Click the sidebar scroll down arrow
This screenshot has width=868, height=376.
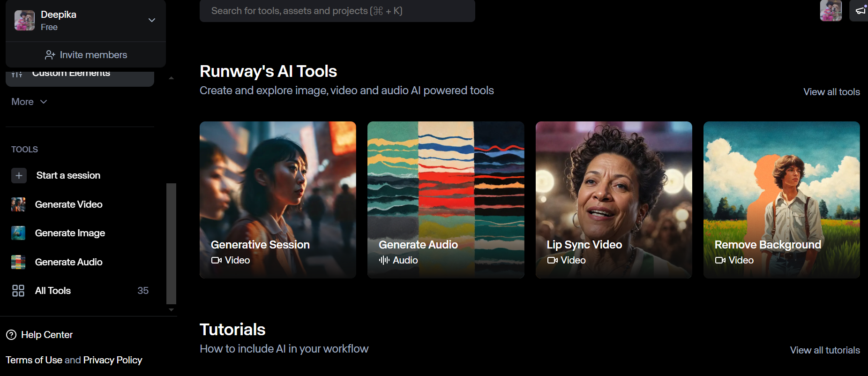[172, 310]
